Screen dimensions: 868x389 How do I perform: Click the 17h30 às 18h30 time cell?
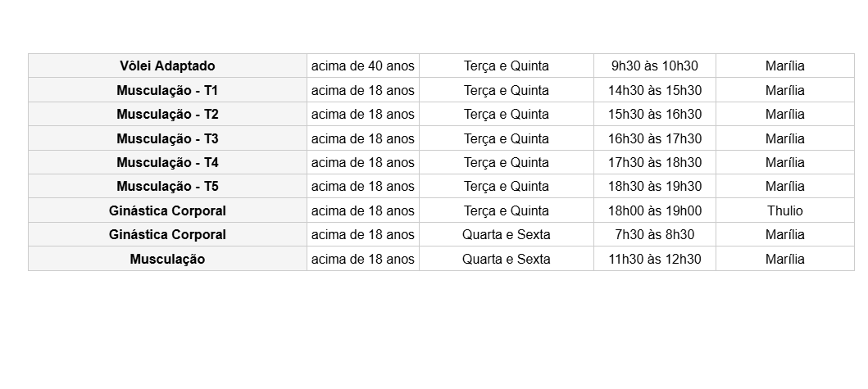[654, 162]
